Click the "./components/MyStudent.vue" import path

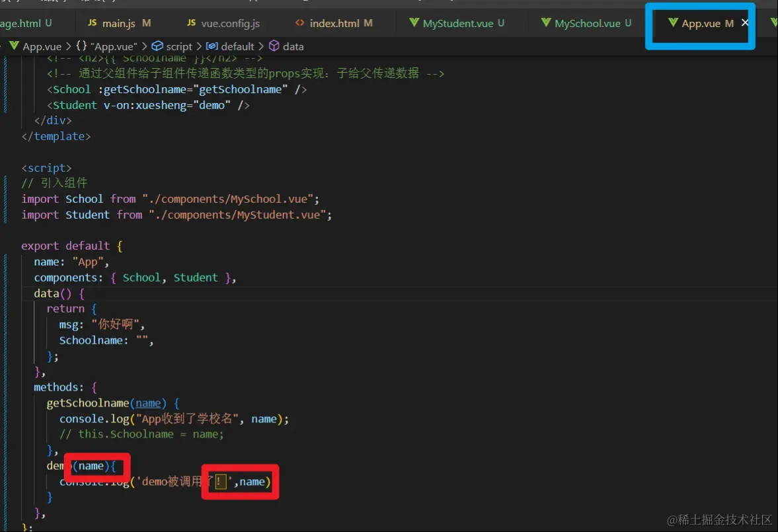coord(237,215)
